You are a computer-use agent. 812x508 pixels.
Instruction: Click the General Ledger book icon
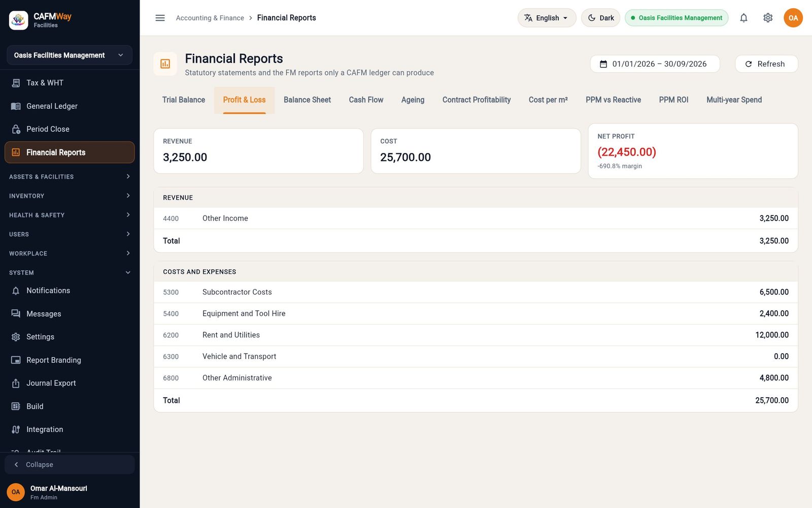click(16, 106)
